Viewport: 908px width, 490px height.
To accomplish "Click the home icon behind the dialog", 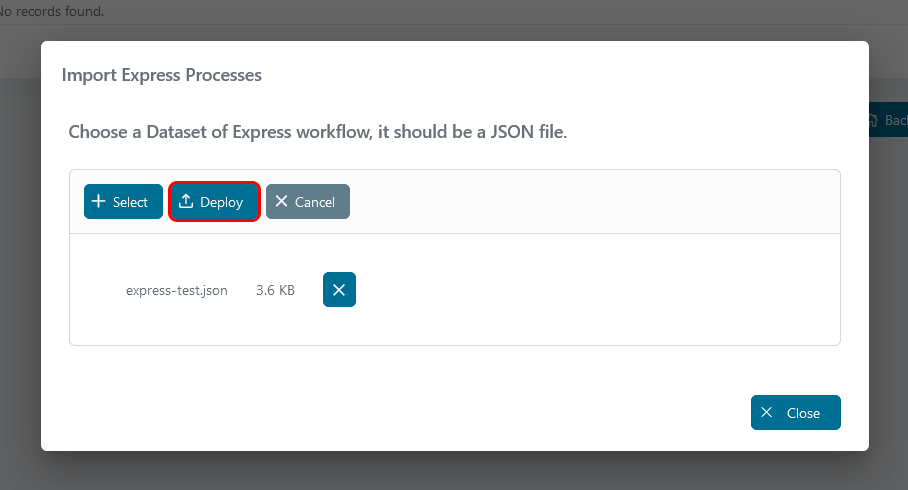I will click(x=872, y=120).
